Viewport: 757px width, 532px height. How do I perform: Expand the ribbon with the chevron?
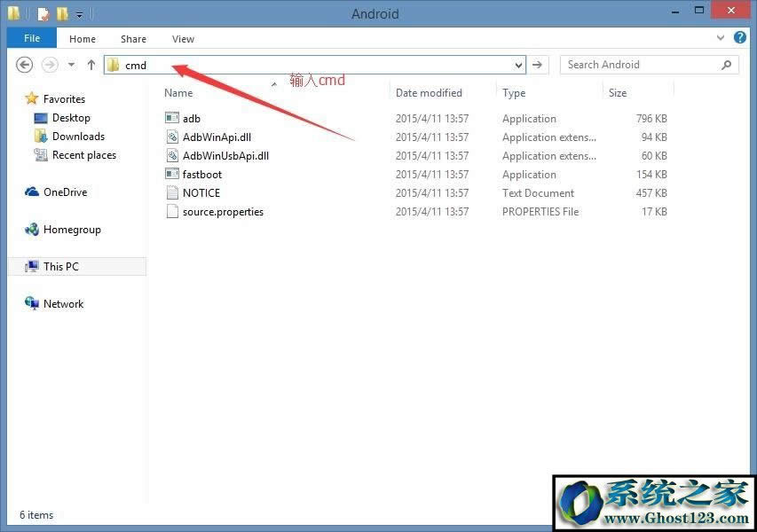(x=721, y=39)
